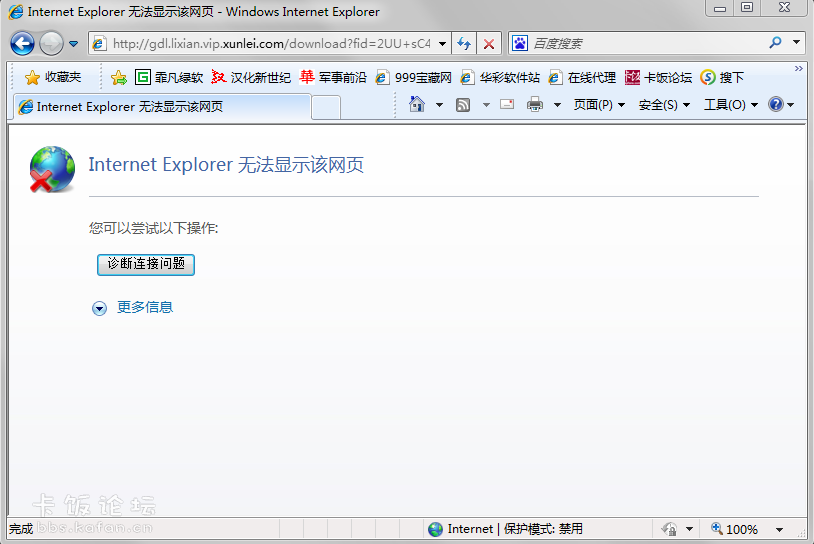Open the dropdown beside privacy status icon
The width and height of the screenshot is (814, 544).
(689, 529)
